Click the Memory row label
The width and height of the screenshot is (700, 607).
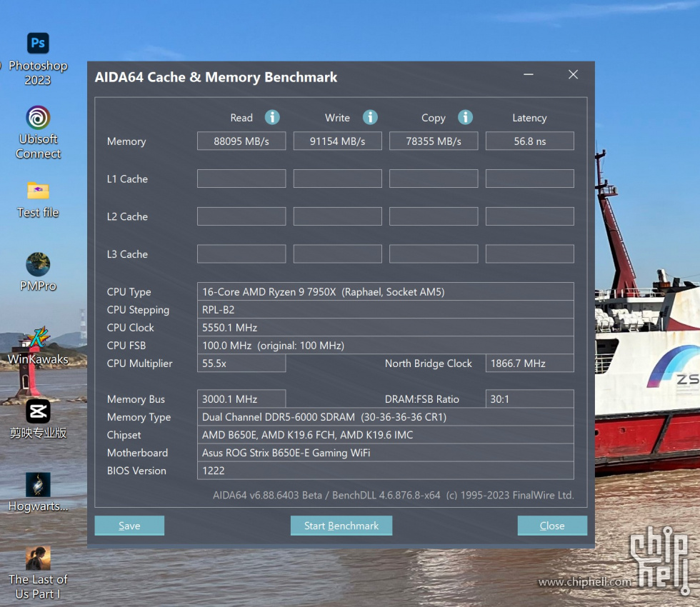click(126, 141)
